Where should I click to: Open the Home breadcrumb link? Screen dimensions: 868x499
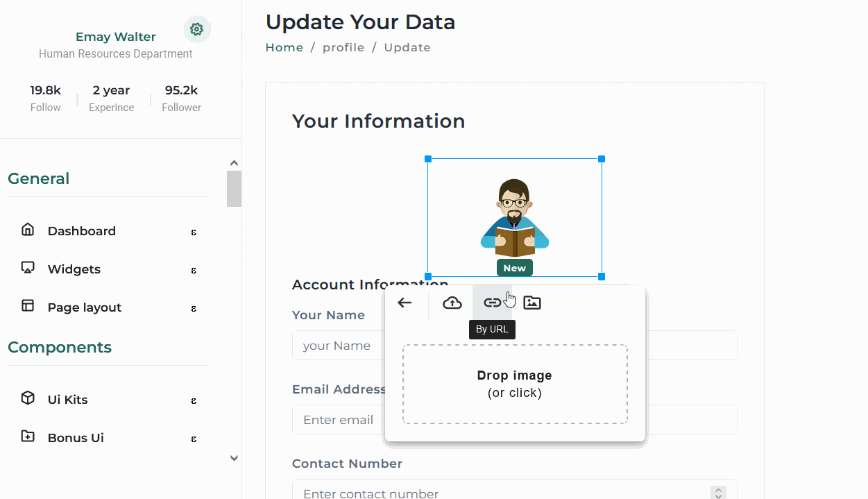click(x=284, y=47)
